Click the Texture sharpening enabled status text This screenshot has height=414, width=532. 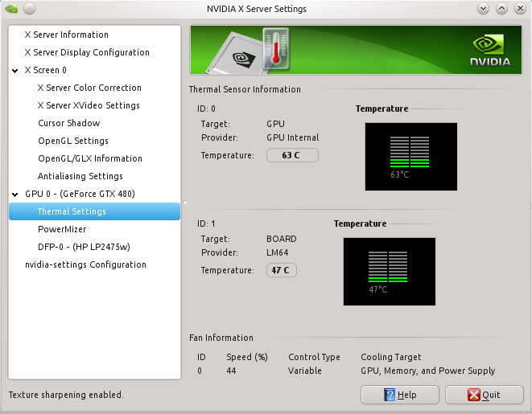(x=66, y=395)
